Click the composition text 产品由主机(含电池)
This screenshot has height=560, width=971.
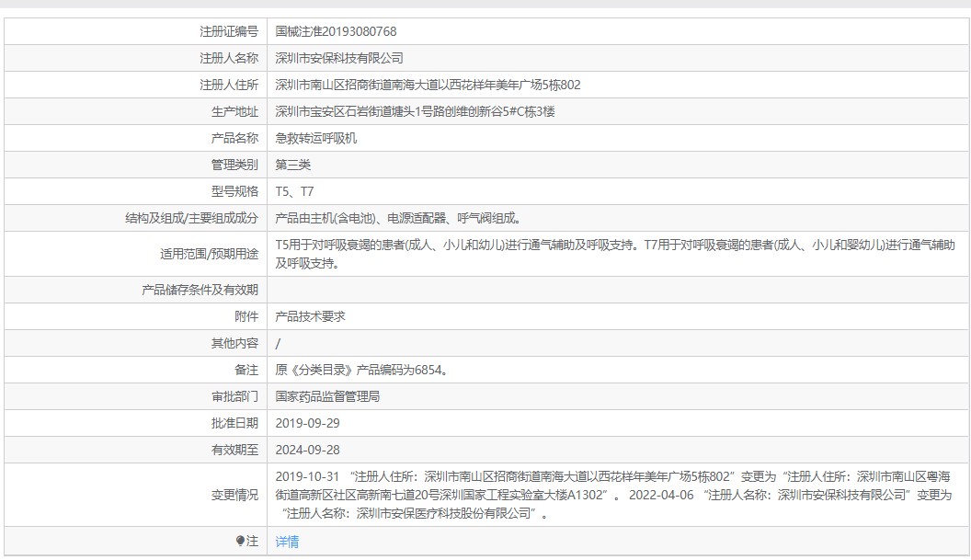point(326,218)
